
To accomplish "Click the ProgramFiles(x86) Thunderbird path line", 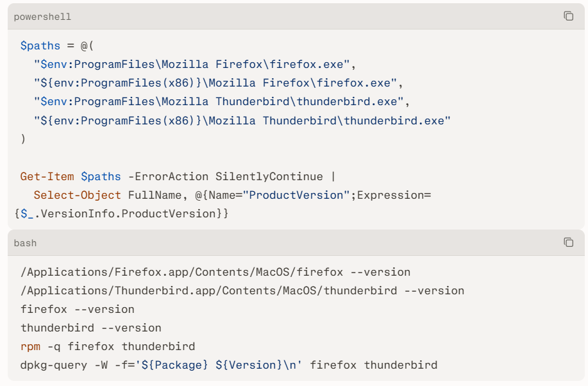I will pos(242,121).
